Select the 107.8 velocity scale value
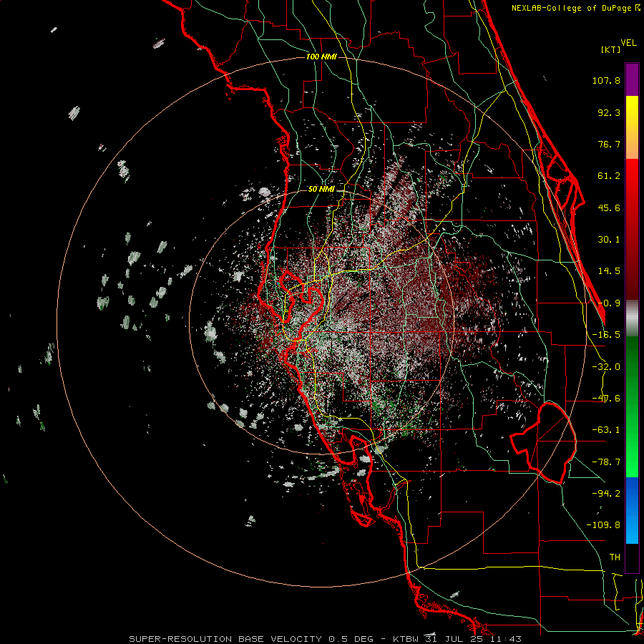The height and width of the screenshot is (644, 644). pos(606,80)
